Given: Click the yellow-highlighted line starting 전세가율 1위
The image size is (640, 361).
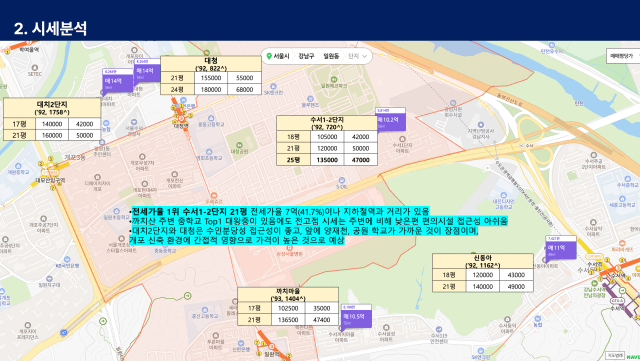Looking at the screenshot, I should pyautogui.click(x=279, y=212).
